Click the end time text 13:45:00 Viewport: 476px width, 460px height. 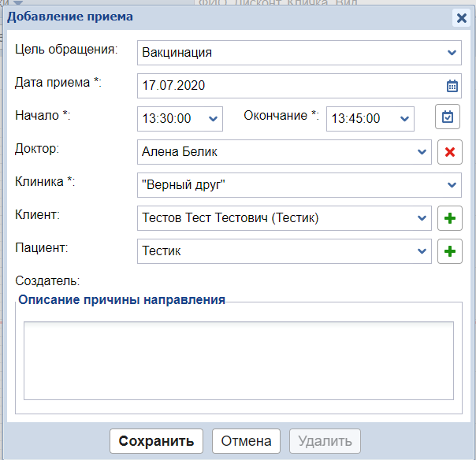356,119
